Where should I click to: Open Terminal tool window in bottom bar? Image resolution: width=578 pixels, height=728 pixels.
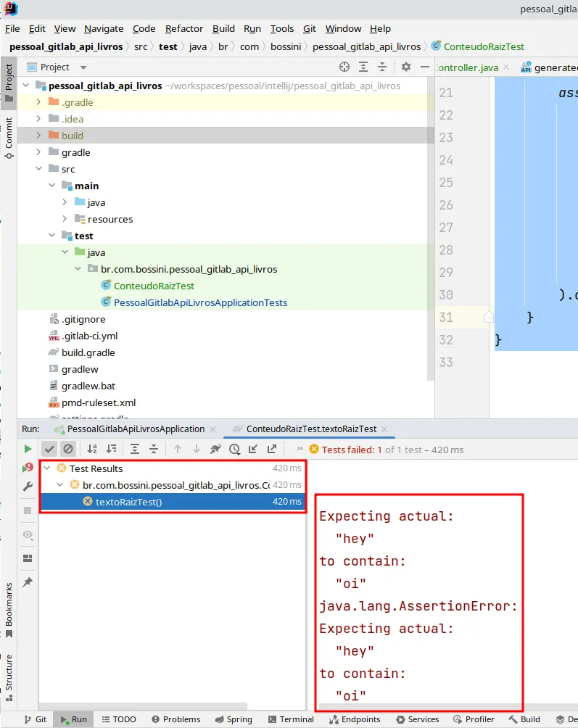tap(291, 719)
